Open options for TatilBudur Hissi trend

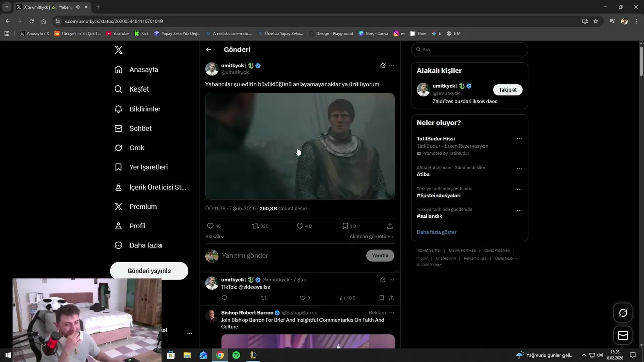(x=519, y=139)
